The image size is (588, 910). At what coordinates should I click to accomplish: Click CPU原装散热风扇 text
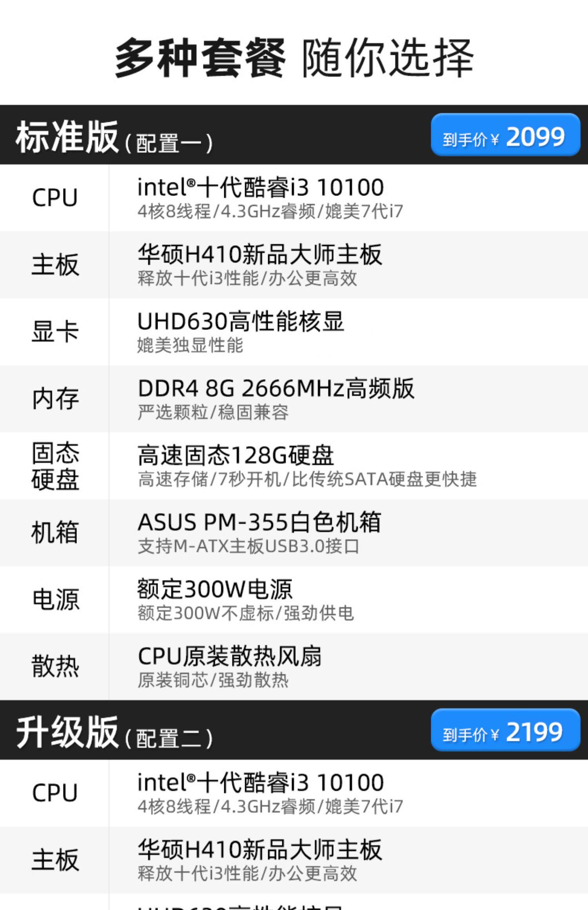229,656
